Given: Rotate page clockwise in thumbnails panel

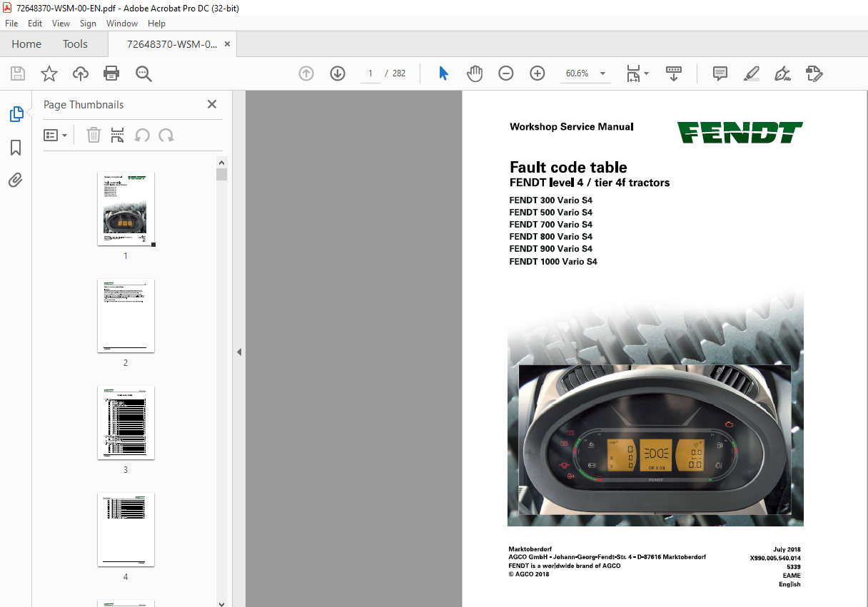Looking at the screenshot, I should point(166,135).
